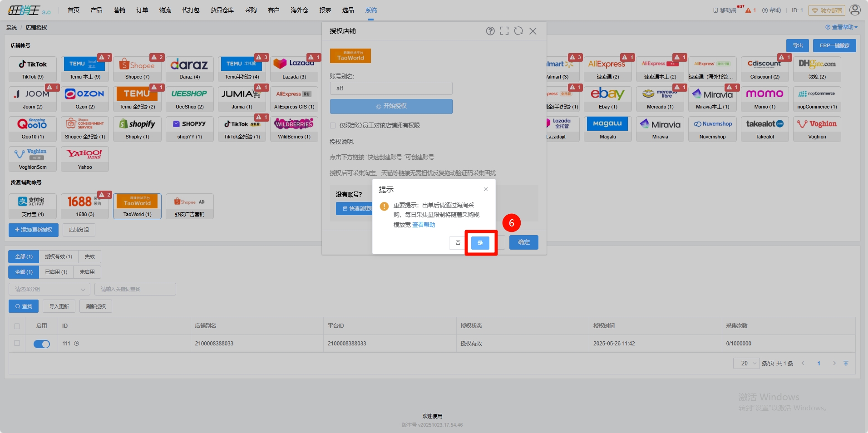The height and width of the screenshot is (433, 868).
Task: Click the keyword search input field
Action: [135, 289]
